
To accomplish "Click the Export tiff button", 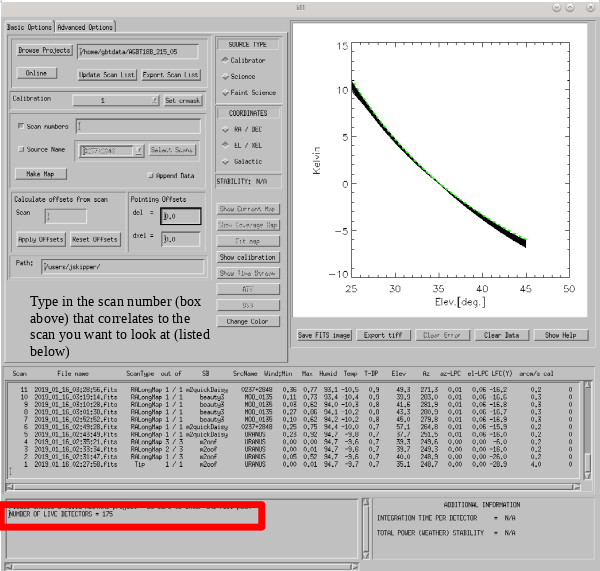I will pyautogui.click(x=383, y=335).
